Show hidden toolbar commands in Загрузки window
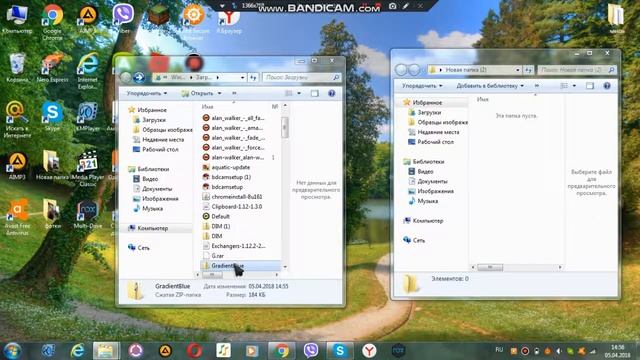The image size is (640, 360). [234, 93]
